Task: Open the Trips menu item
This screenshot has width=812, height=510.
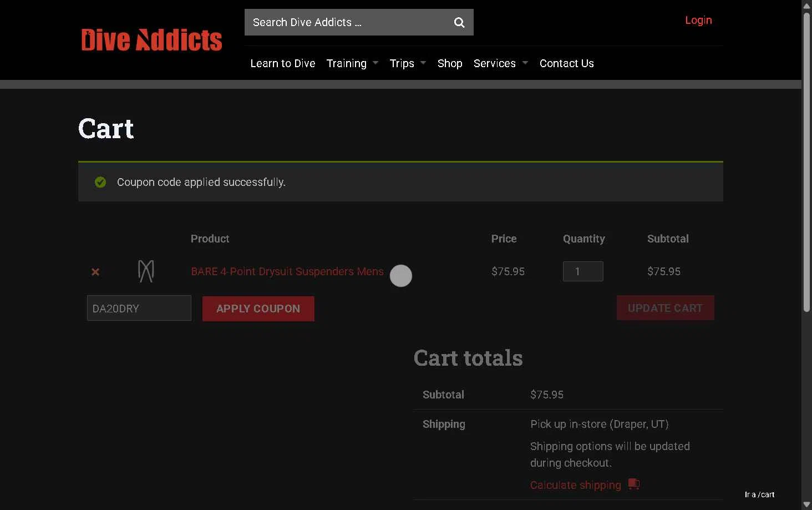Action: (402, 63)
